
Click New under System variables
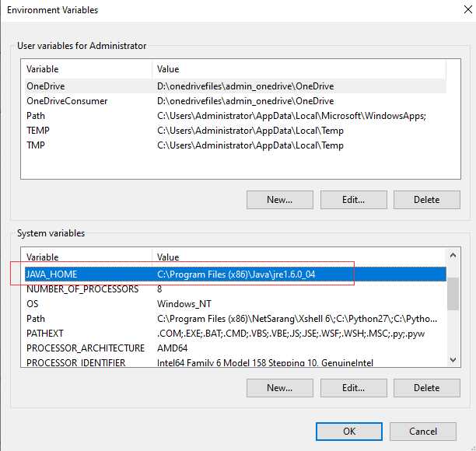click(279, 387)
